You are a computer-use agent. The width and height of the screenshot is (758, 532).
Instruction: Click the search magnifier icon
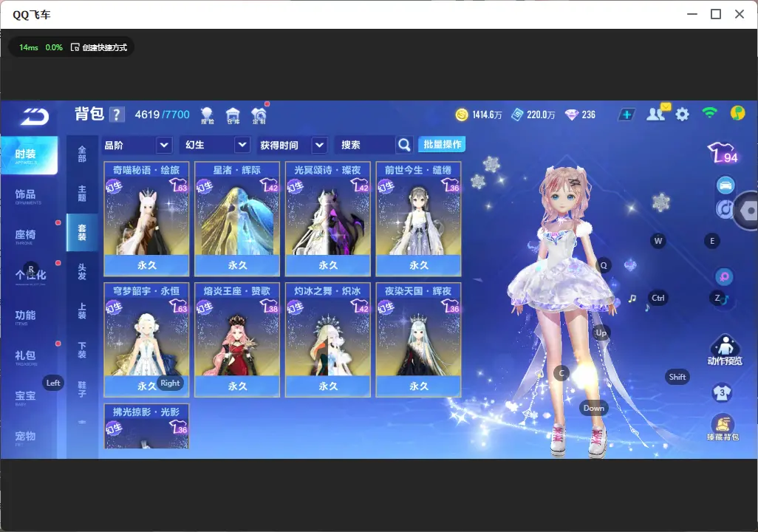coord(404,145)
